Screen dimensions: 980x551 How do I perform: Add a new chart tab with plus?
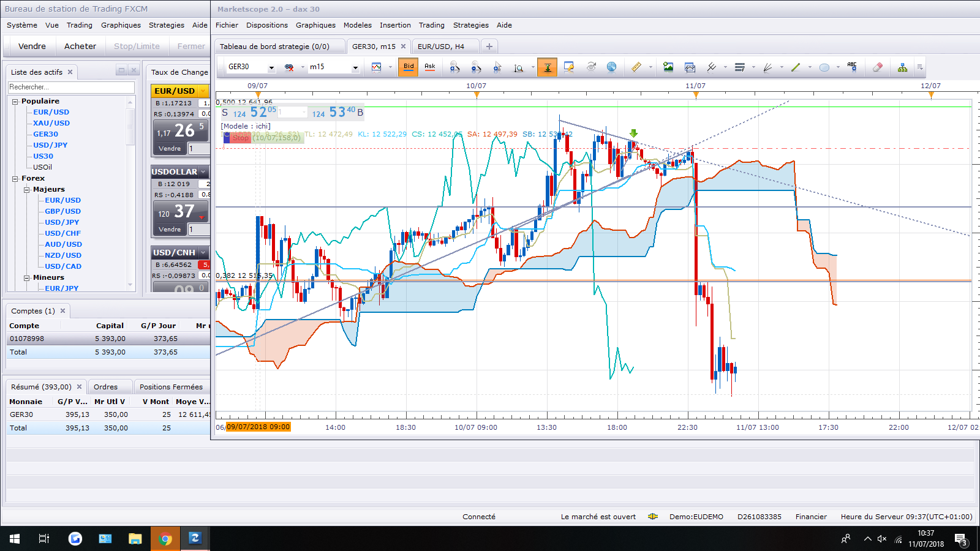pyautogui.click(x=489, y=47)
